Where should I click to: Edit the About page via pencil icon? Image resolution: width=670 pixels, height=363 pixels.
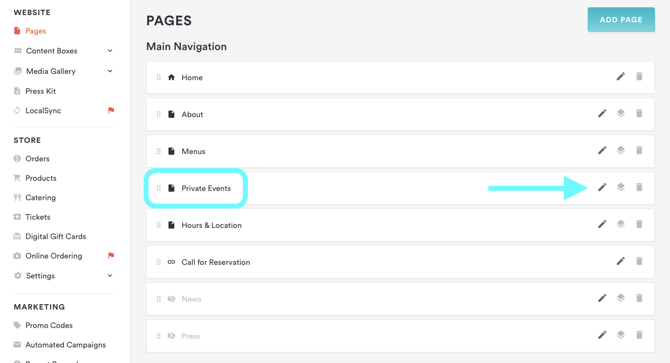click(x=602, y=114)
